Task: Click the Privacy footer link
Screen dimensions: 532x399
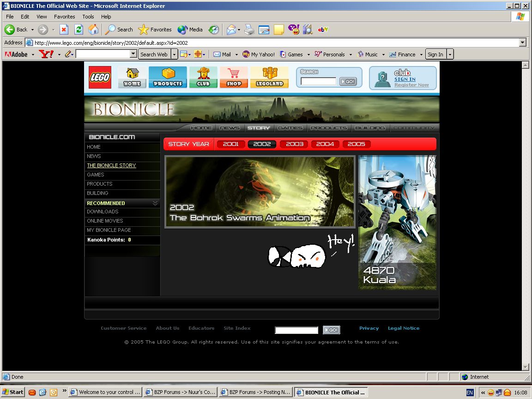Action: (x=369, y=328)
